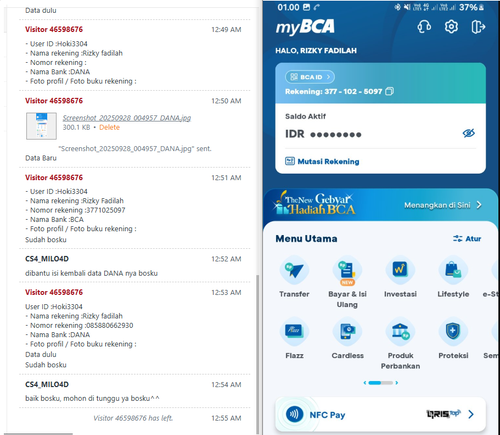Viewport: 500px width, 435px height.
Task: Click the BCA ID chip arrow
Action: [328, 77]
